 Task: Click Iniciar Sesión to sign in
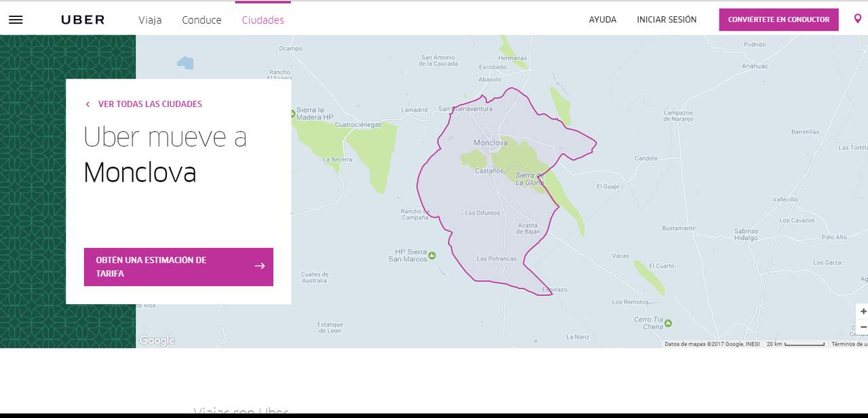(x=667, y=20)
